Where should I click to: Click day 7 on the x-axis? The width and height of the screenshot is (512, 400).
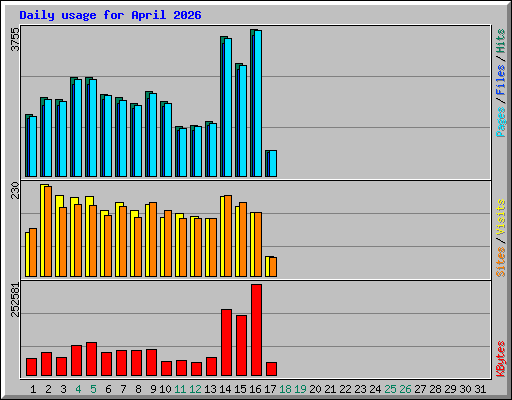click(123, 389)
